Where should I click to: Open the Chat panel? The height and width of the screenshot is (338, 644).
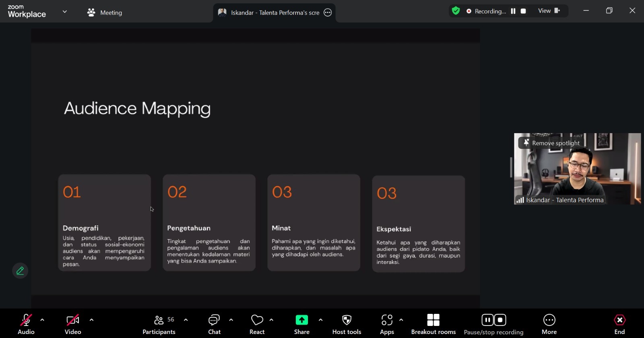pos(214,324)
